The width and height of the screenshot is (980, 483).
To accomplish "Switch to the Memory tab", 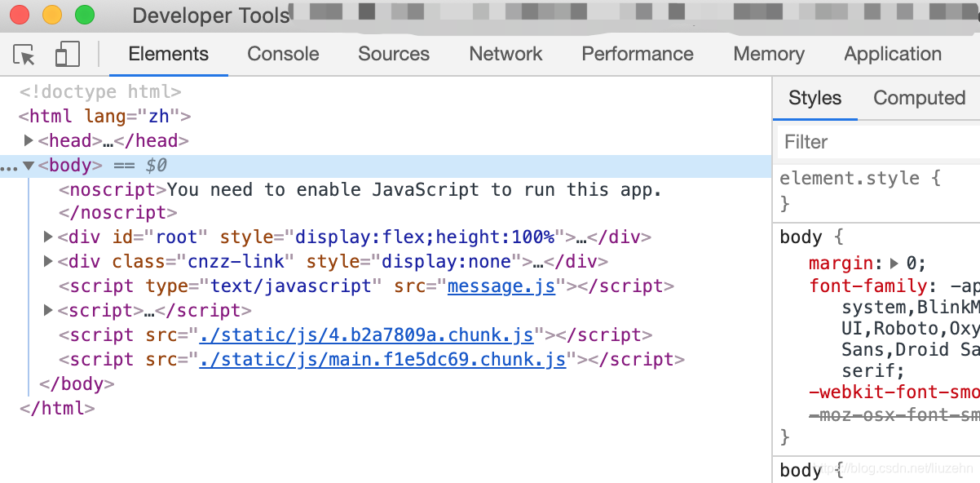I will click(x=769, y=54).
